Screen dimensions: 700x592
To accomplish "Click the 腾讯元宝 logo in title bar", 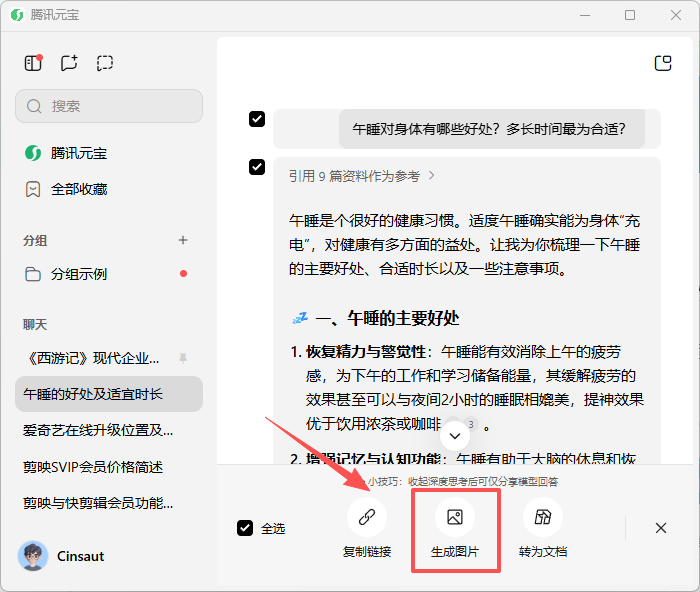I will (x=17, y=15).
